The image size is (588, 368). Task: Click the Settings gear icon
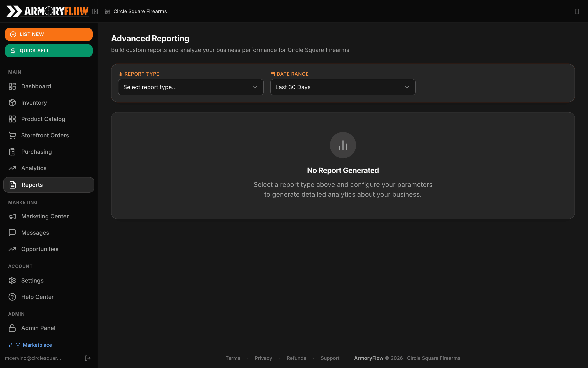click(x=12, y=280)
